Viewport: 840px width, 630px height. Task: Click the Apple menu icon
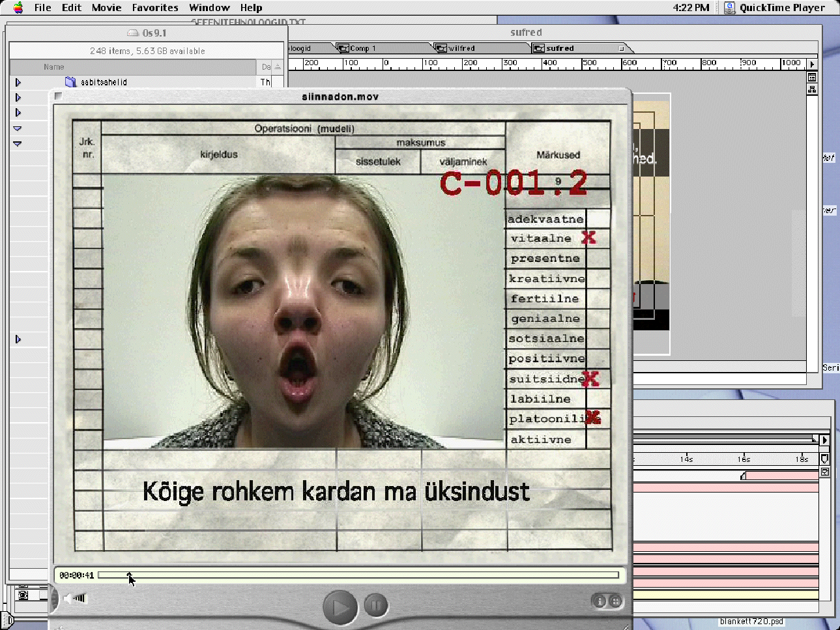click(18, 8)
